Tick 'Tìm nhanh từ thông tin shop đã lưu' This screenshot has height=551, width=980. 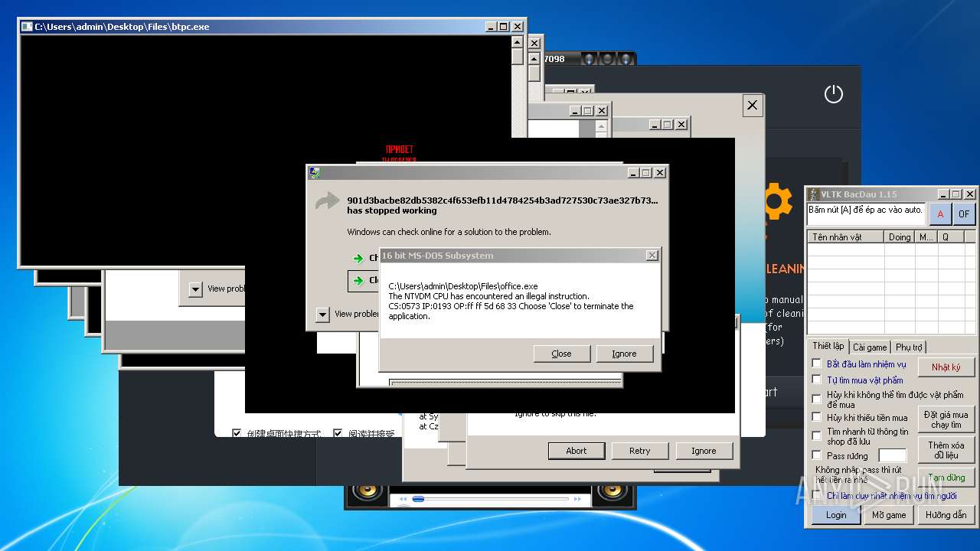(816, 435)
